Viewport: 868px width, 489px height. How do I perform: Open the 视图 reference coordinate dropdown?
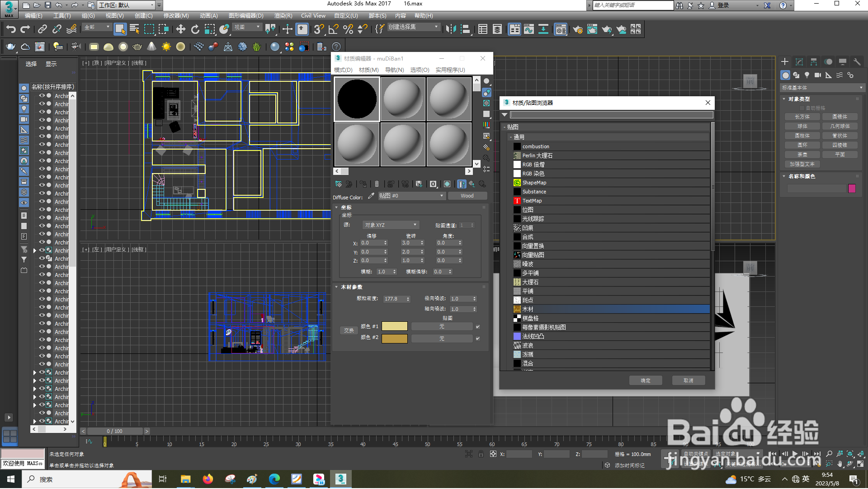click(x=247, y=27)
